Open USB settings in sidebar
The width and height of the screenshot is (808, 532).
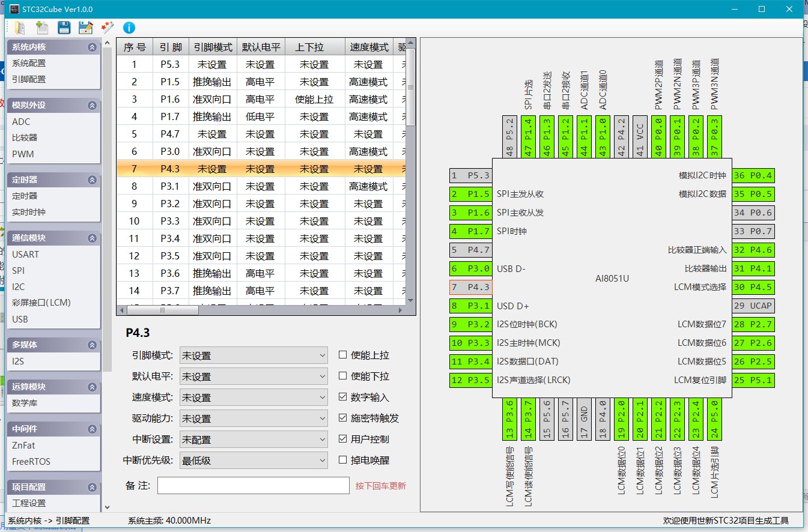(x=20, y=319)
